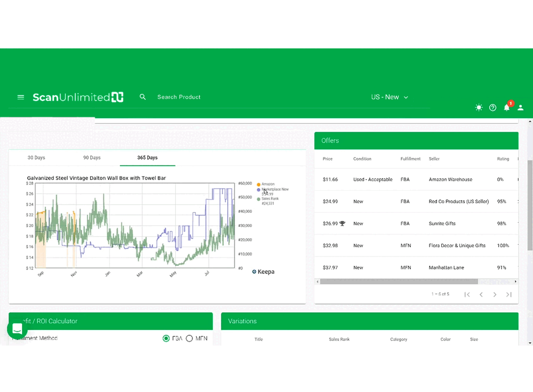Open the chat support bubble icon
This screenshot has width=533, height=392.
click(x=17, y=329)
